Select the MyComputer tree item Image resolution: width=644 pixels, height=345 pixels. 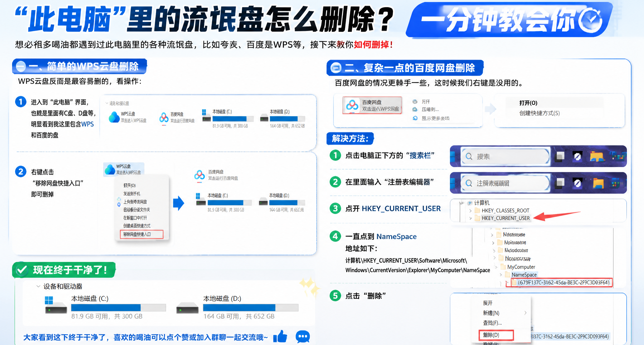pos(521,267)
